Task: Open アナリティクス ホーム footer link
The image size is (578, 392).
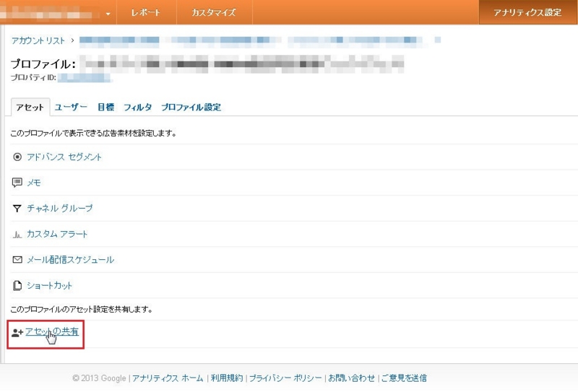Action: tap(168, 378)
